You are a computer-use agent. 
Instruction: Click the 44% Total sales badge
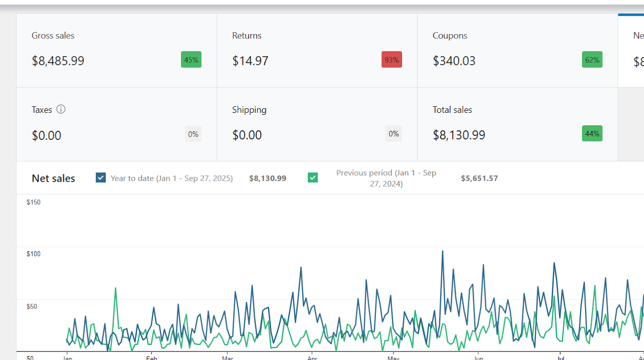pyautogui.click(x=592, y=134)
